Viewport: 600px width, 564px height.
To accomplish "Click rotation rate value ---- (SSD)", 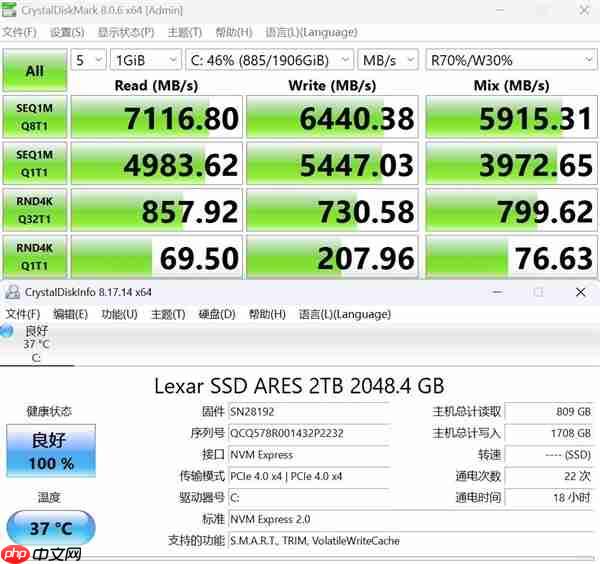I will [x=549, y=455].
